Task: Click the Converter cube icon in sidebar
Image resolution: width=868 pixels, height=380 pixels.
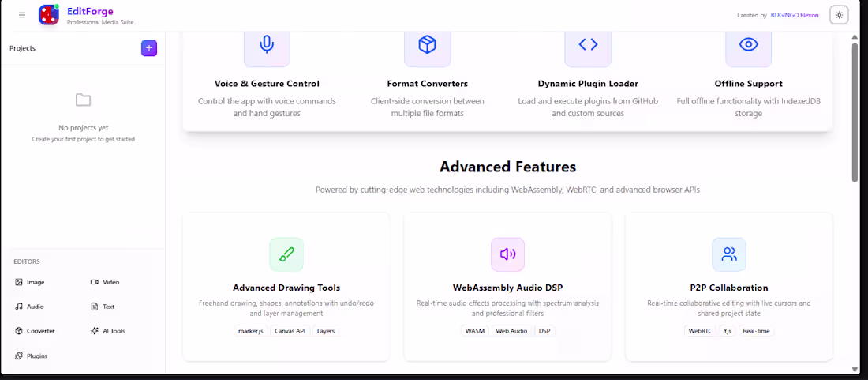Action: point(19,331)
